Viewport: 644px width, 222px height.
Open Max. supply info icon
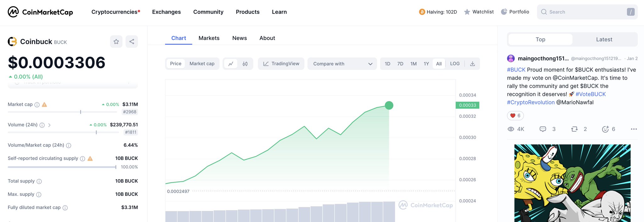coord(39,195)
